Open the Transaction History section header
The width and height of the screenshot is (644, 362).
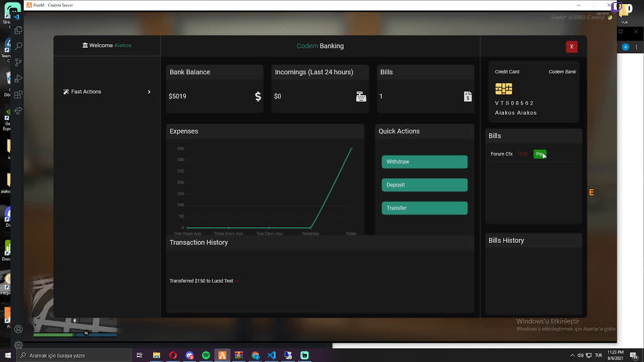[199, 242]
